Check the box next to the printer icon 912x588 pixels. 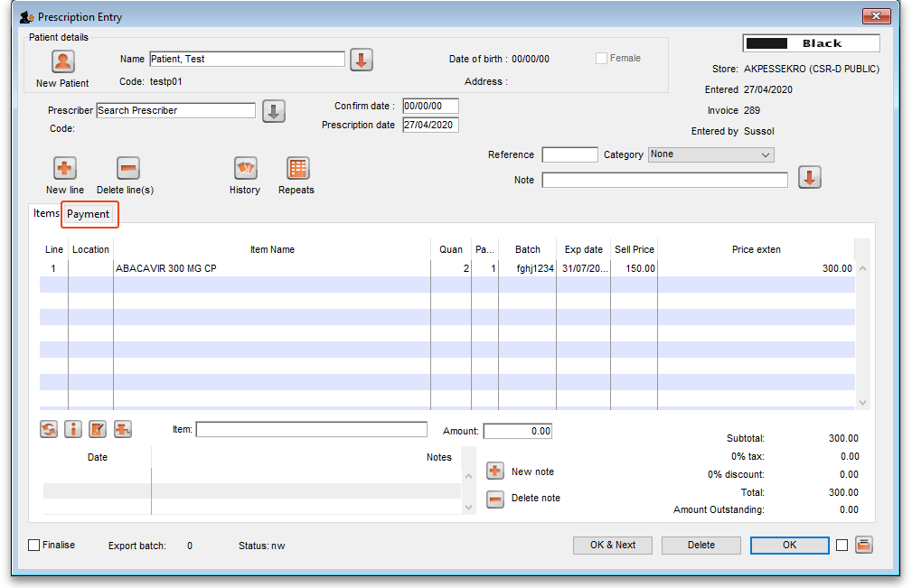[842, 545]
